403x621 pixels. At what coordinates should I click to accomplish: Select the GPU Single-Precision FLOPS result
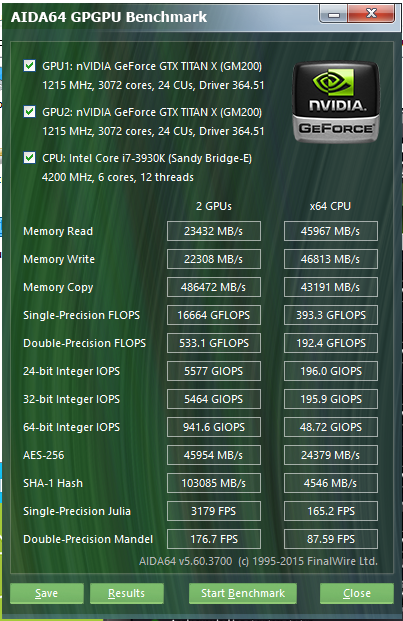(214, 315)
